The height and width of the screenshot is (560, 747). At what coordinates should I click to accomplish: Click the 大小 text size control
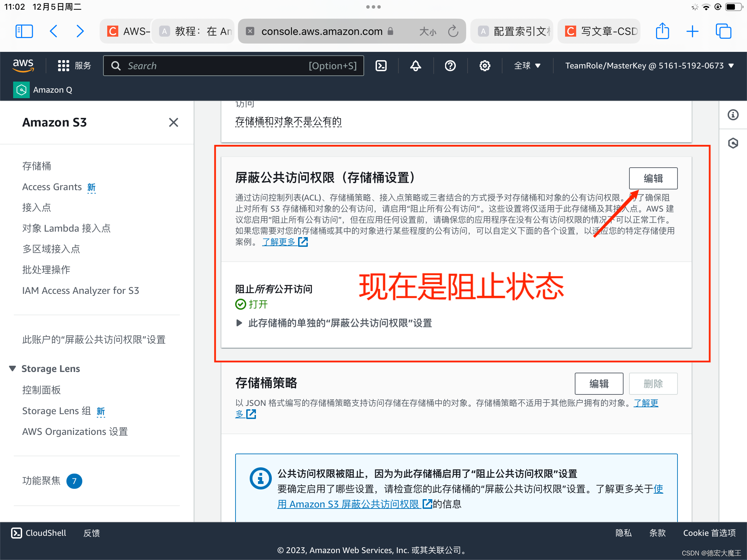click(428, 31)
